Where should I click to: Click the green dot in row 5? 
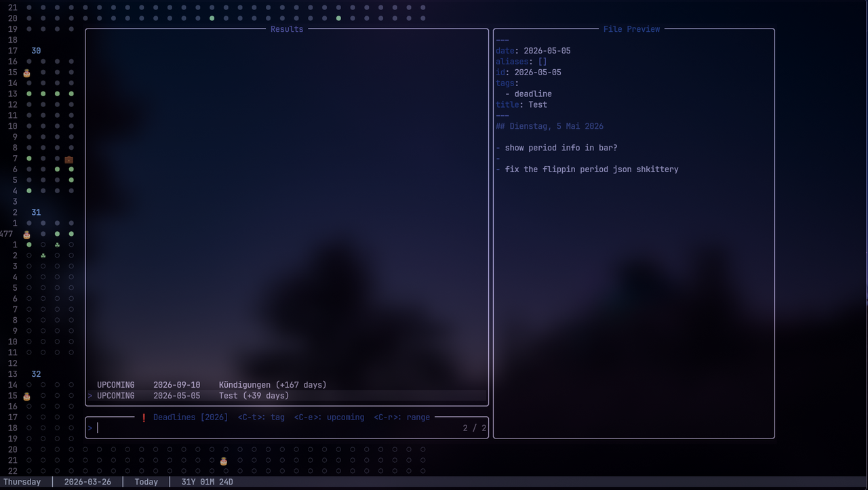click(71, 180)
